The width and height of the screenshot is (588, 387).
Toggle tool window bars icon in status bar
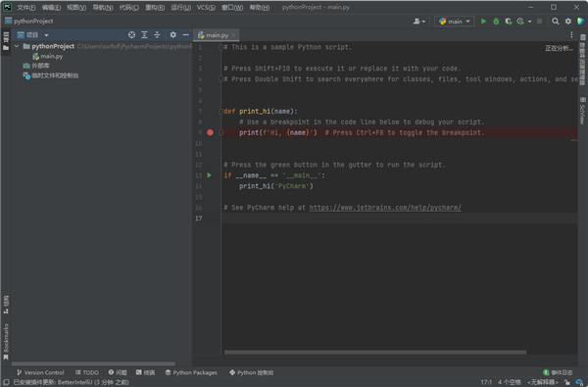(6, 382)
